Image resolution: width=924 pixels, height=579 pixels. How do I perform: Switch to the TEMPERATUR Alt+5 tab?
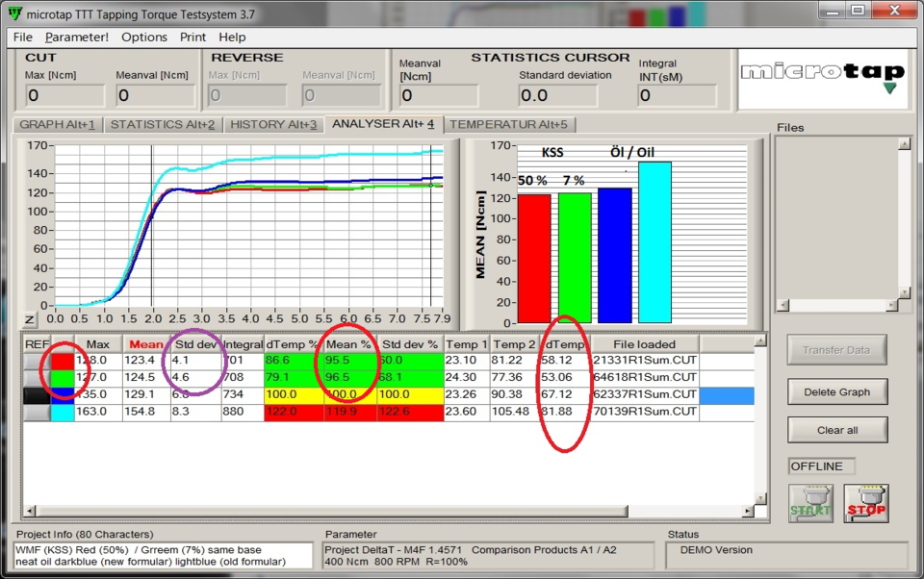point(508,125)
